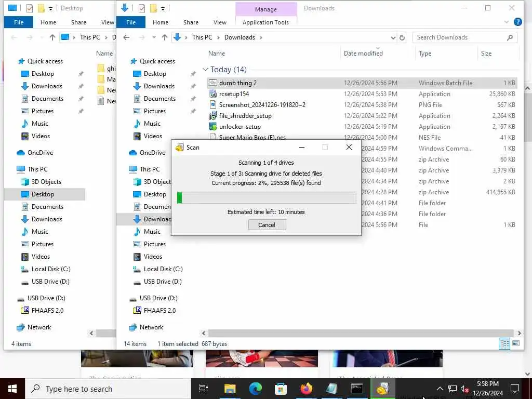Viewport: 532px width, 399px height.
Task: Open File tab in Downloads window
Action: click(131, 22)
